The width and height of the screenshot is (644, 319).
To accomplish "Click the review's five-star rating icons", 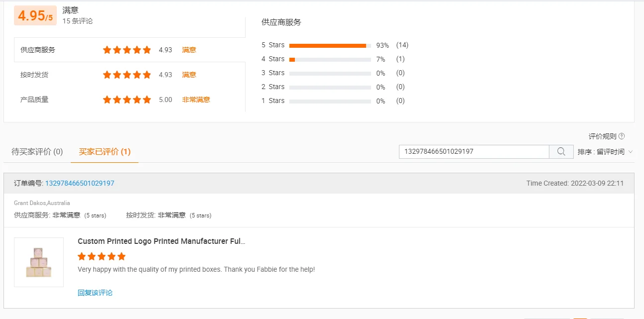I will 102,257.
